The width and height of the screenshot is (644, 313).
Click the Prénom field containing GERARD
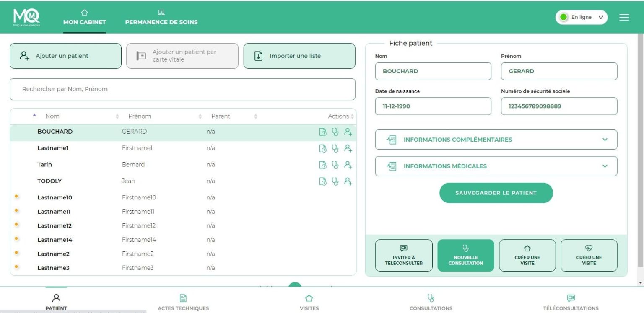click(559, 71)
